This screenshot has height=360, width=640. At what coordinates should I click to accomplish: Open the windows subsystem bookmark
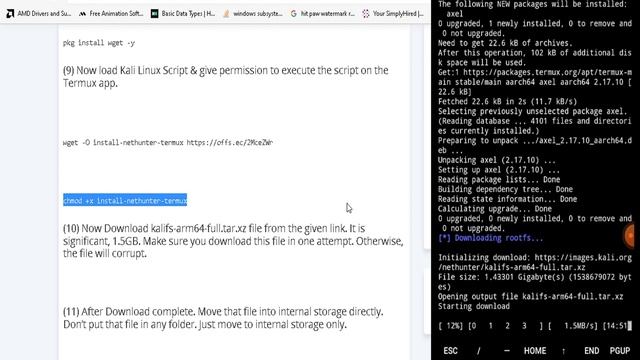tap(253, 13)
